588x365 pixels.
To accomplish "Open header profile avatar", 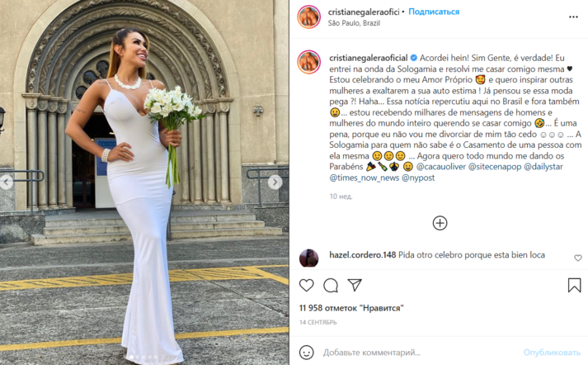I will 308,17.
